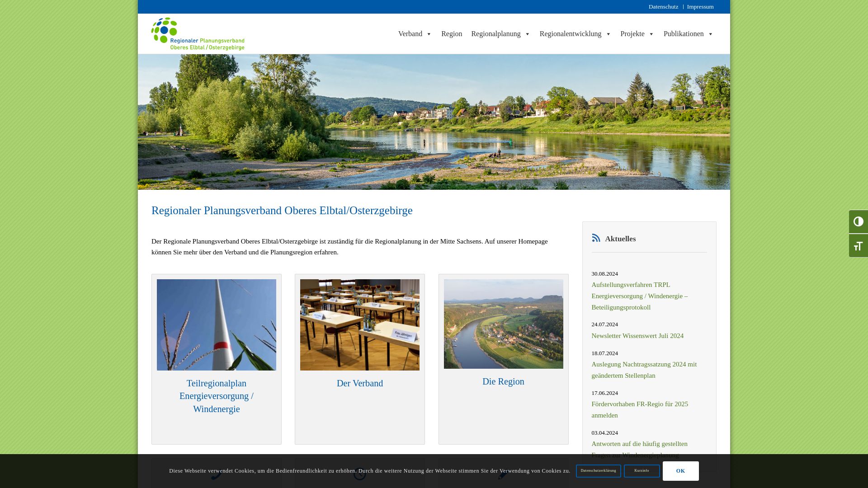This screenshot has width=868, height=488.
Task: Open the Die Region heading link
Action: [x=503, y=382]
